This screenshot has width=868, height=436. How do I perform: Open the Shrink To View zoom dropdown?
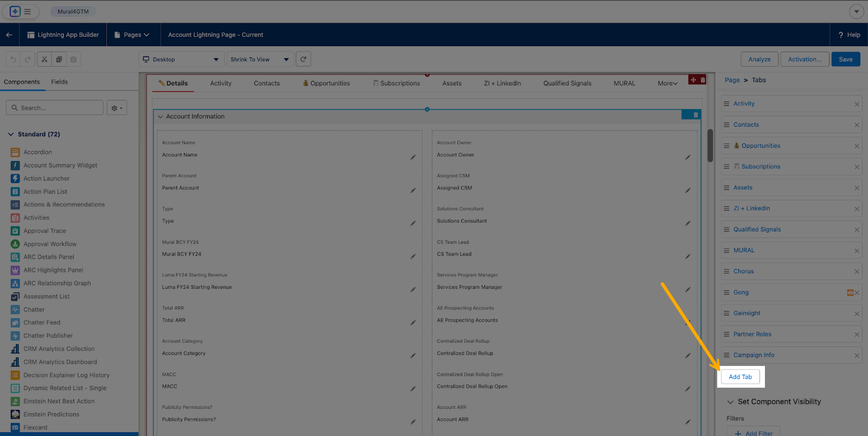point(260,59)
